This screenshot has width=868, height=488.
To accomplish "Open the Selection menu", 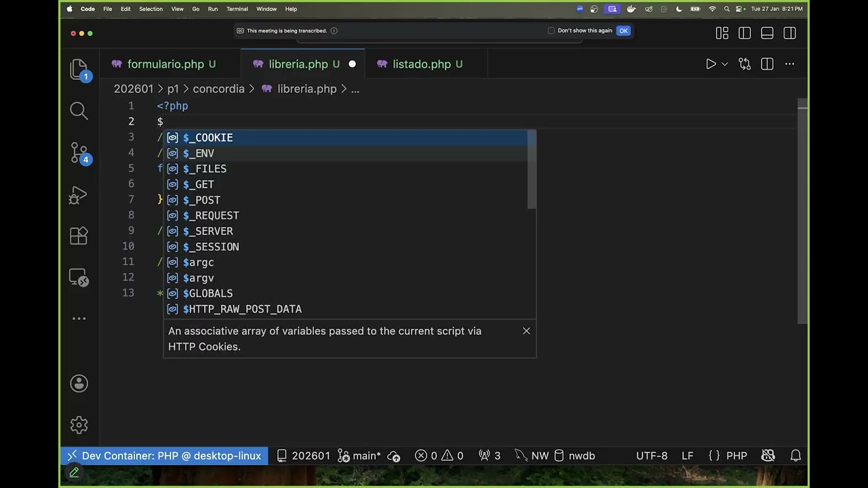I will [151, 9].
